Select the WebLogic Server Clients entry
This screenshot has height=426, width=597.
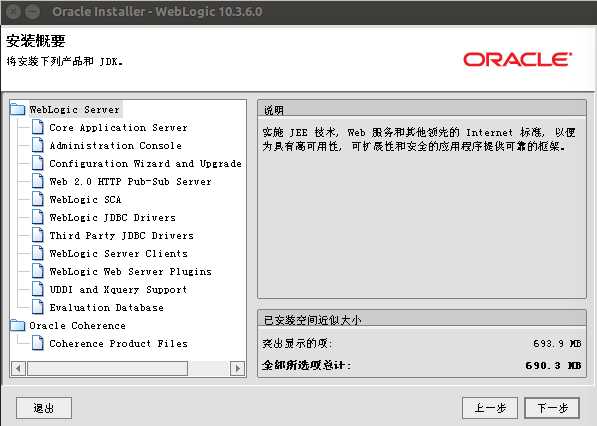pyautogui.click(x=118, y=254)
